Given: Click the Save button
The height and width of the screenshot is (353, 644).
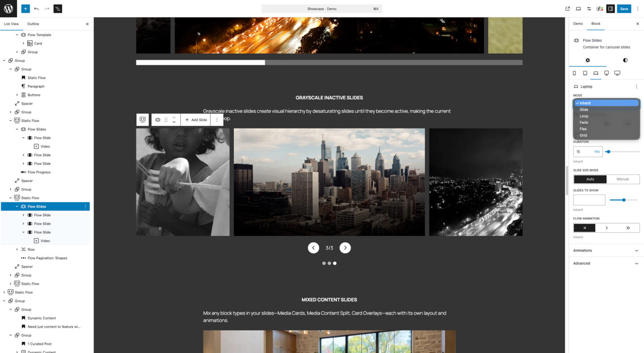Looking at the screenshot, I should pos(623,8).
